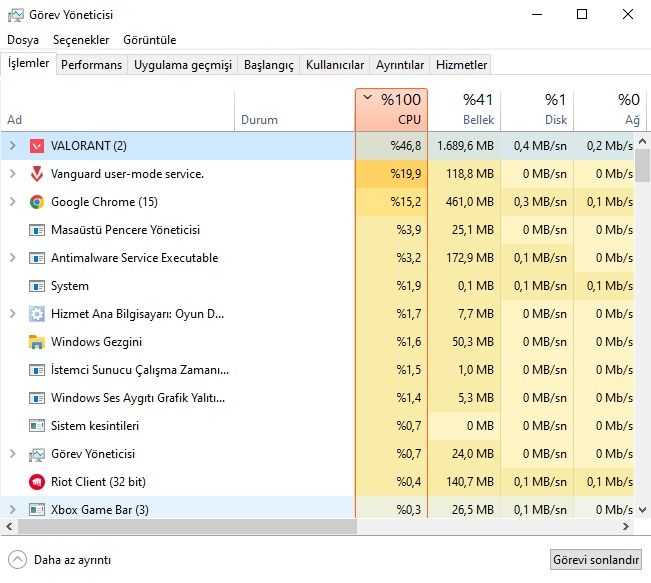The width and height of the screenshot is (651, 583).
Task: Click the horizontal scrollbar left arrow
Action: coord(9,527)
